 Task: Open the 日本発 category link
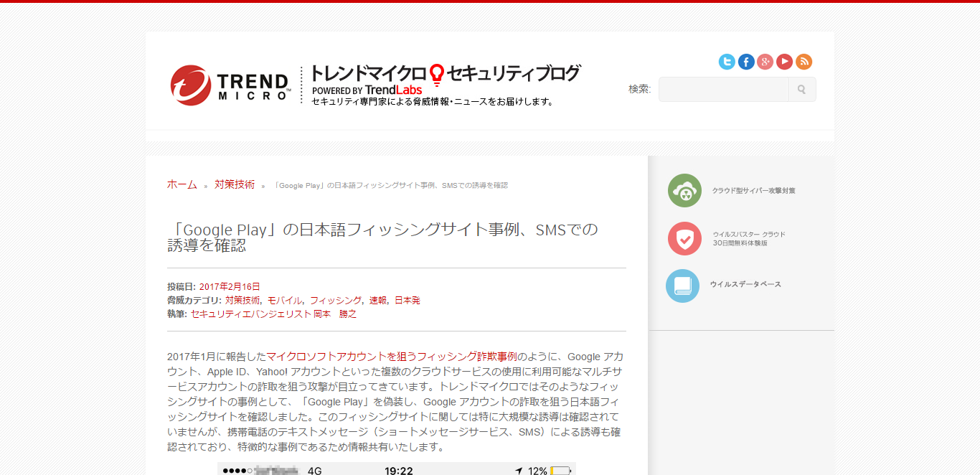pyautogui.click(x=407, y=300)
